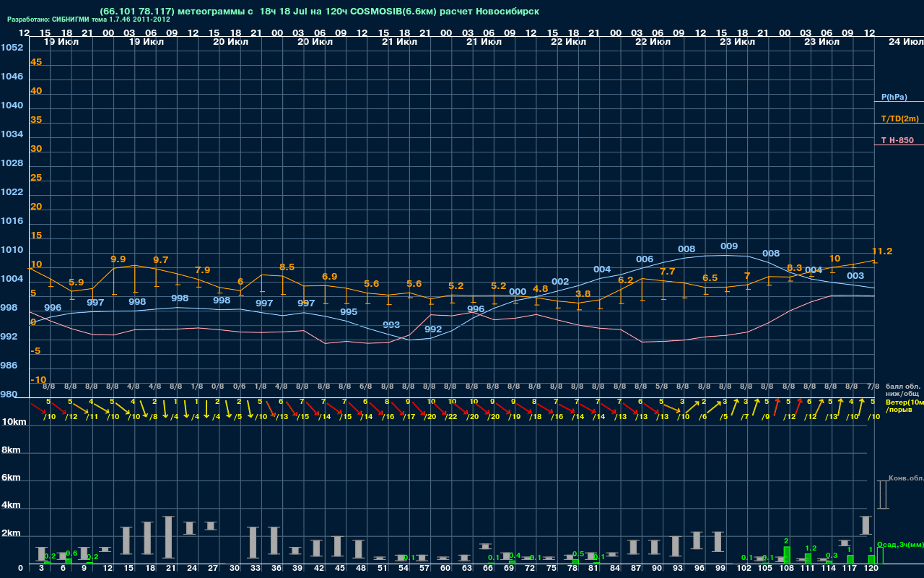The width and height of the screenshot is (924, 578).
Task: Click the 1022 pressure axis label
Action: (x=12, y=192)
